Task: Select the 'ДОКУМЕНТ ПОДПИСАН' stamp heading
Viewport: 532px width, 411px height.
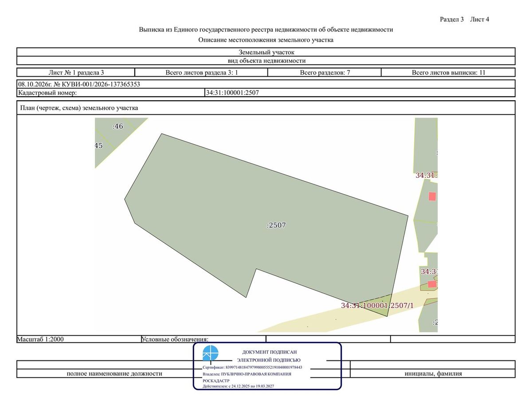Action: pyautogui.click(x=270, y=352)
